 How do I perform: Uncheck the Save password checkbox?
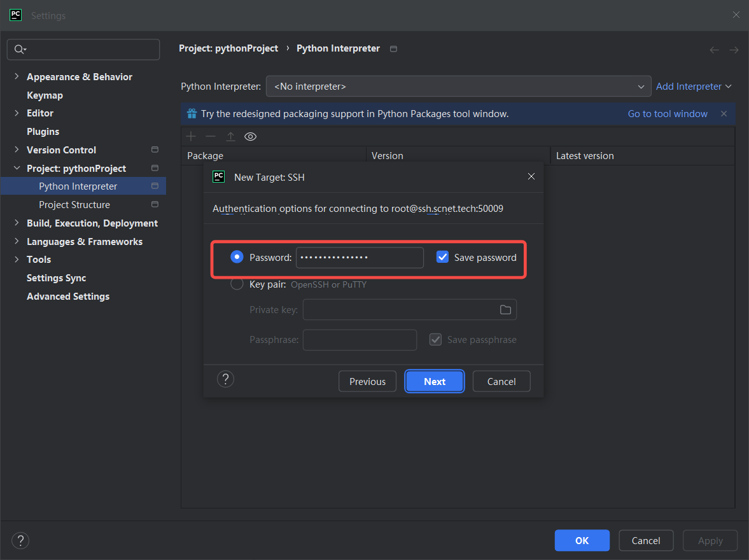coord(443,257)
